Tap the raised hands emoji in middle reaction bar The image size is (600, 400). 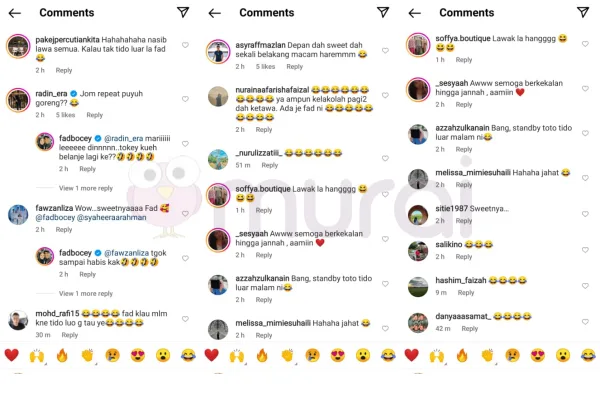tap(237, 356)
